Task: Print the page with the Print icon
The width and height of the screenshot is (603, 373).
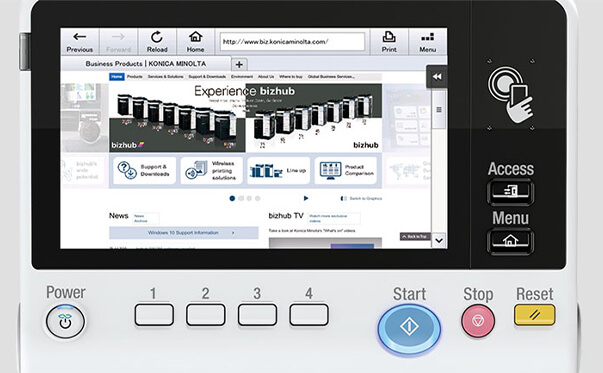Action: pyautogui.click(x=389, y=42)
